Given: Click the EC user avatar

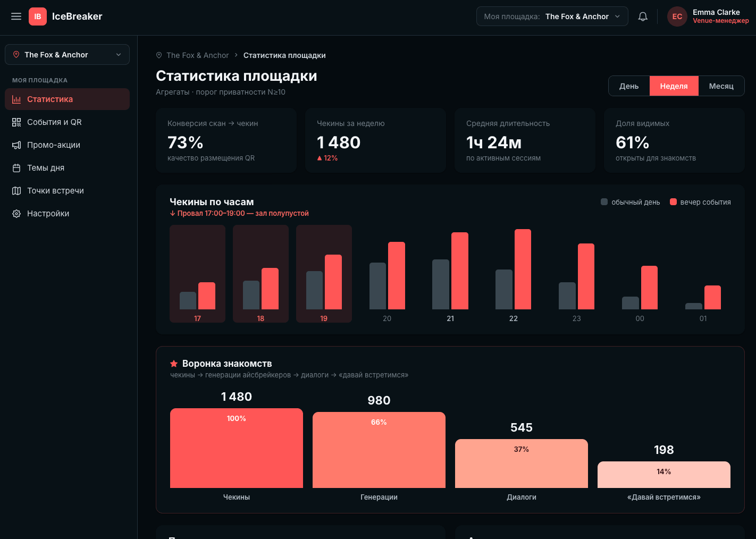Looking at the screenshot, I should (x=677, y=16).
